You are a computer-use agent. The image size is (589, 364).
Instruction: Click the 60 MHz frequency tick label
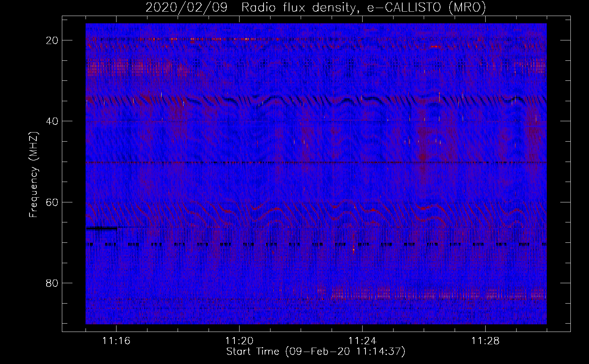[52, 202]
